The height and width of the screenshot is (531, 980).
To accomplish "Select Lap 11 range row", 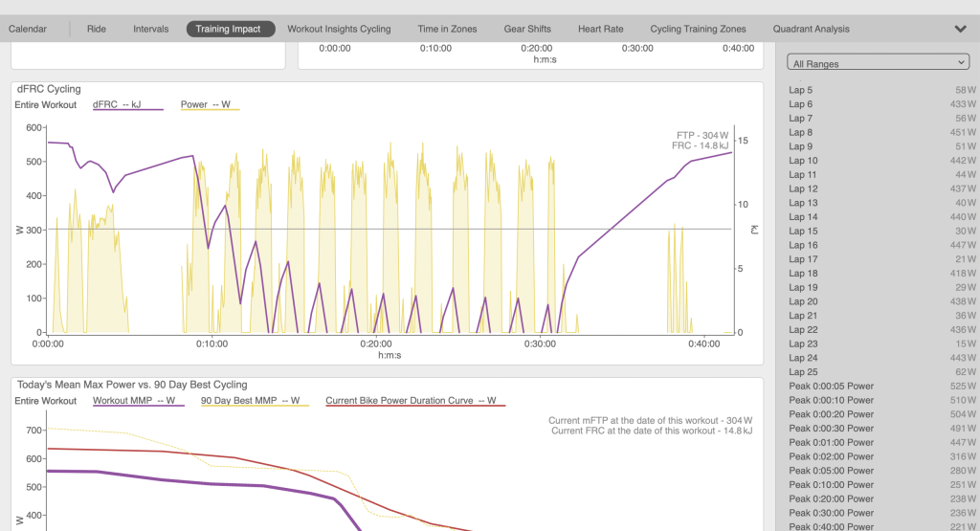I will tap(881, 175).
